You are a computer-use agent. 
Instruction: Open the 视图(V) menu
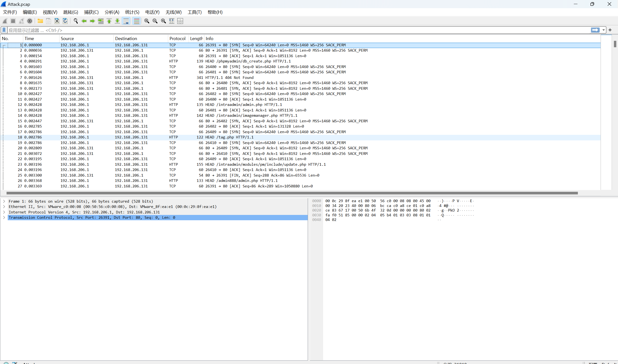50,12
